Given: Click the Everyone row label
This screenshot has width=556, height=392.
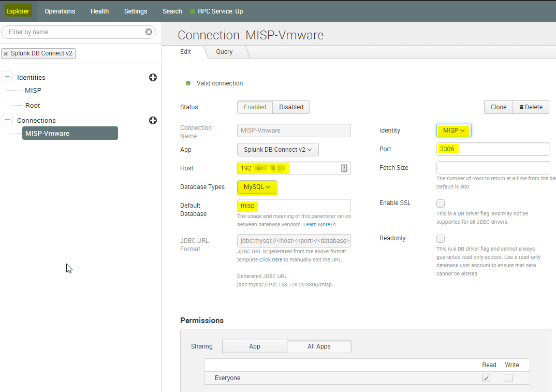Looking at the screenshot, I should (x=228, y=378).
